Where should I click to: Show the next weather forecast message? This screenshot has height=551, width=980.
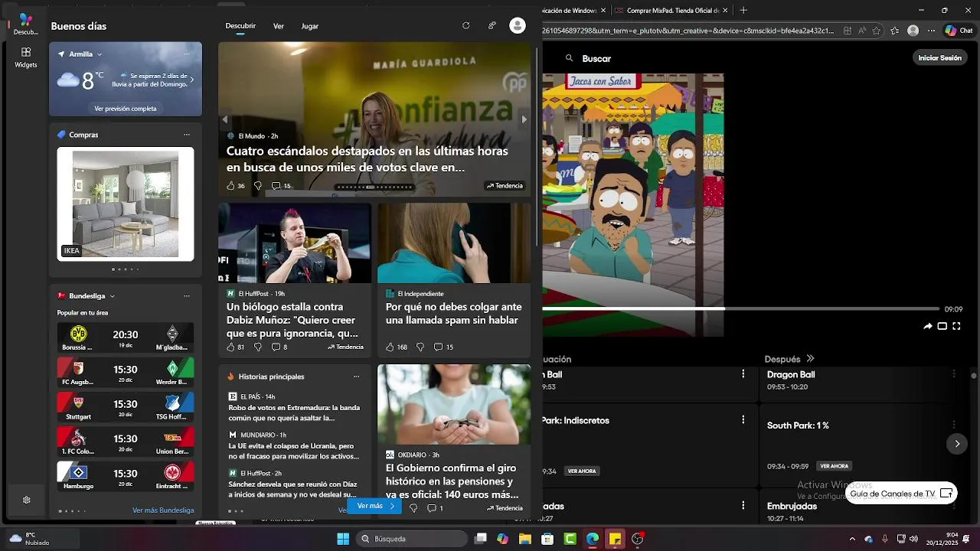[x=191, y=80]
